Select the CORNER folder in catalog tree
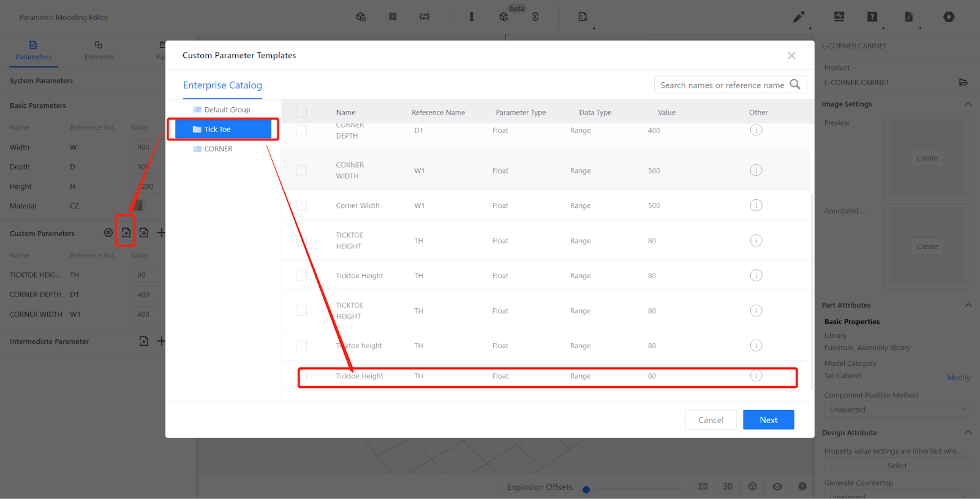 pyautogui.click(x=218, y=149)
